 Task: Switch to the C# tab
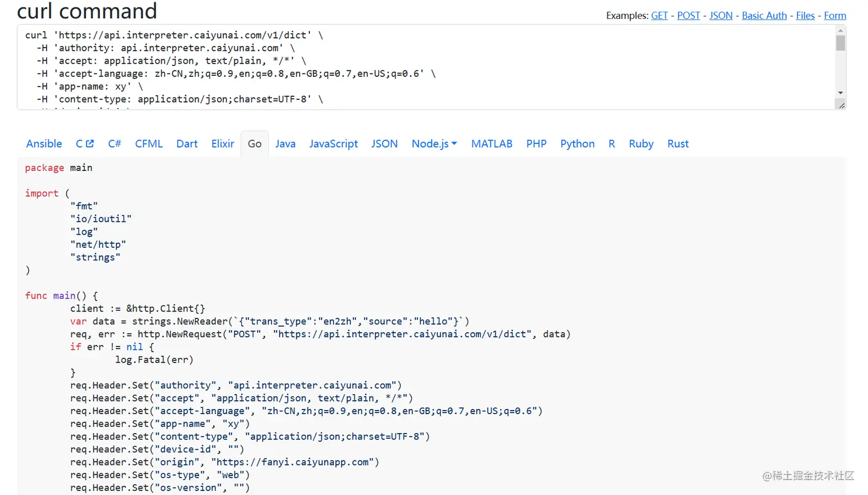click(114, 143)
